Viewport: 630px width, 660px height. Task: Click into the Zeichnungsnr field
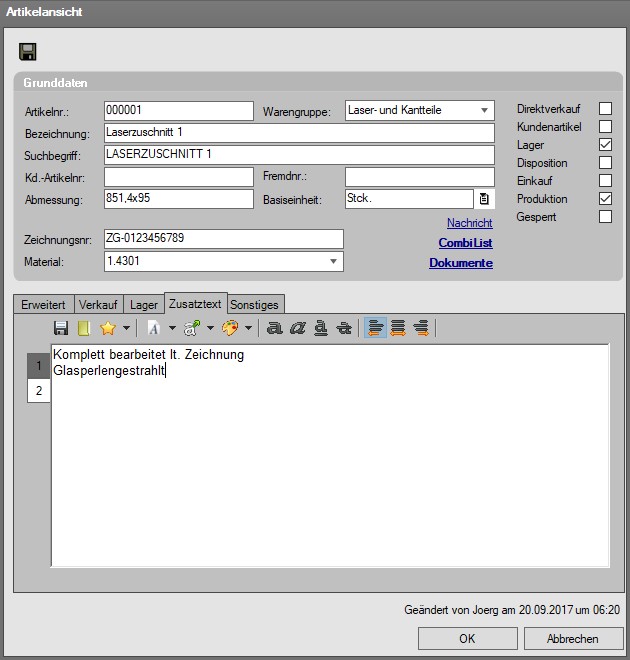coord(223,238)
